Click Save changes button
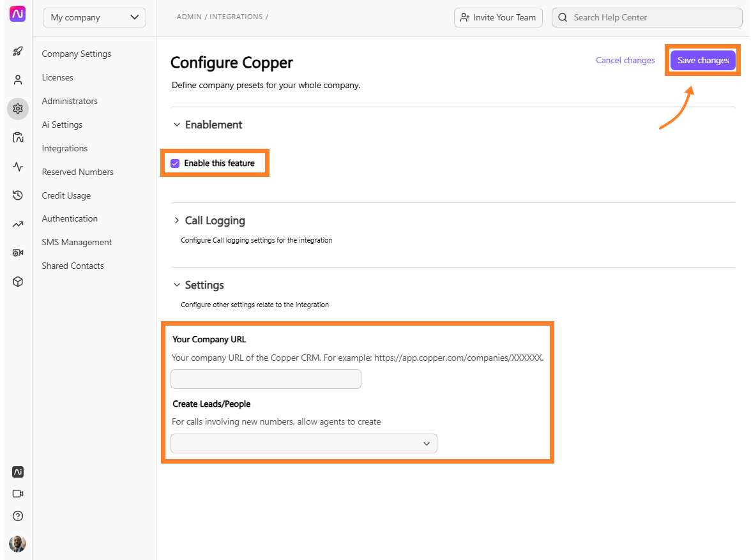Screen dimensions: 751x560 (x=702, y=61)
